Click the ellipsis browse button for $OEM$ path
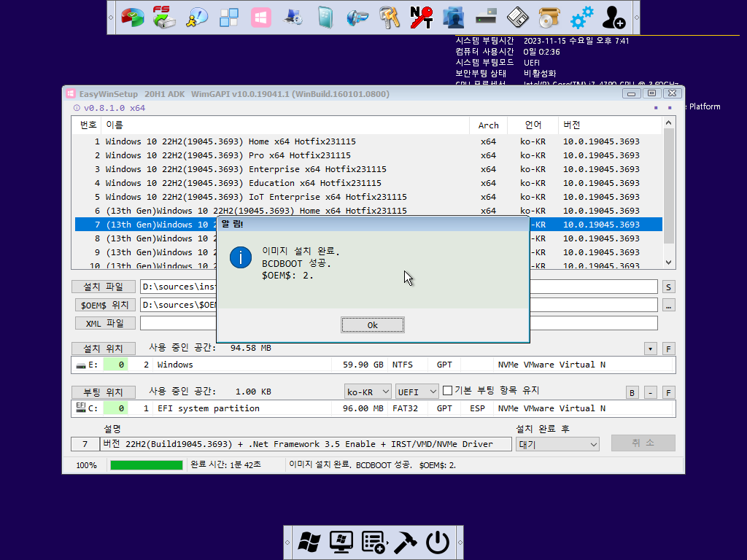This screenshot has height=560, width=747. pyautogui.click(x=668, y=305)
